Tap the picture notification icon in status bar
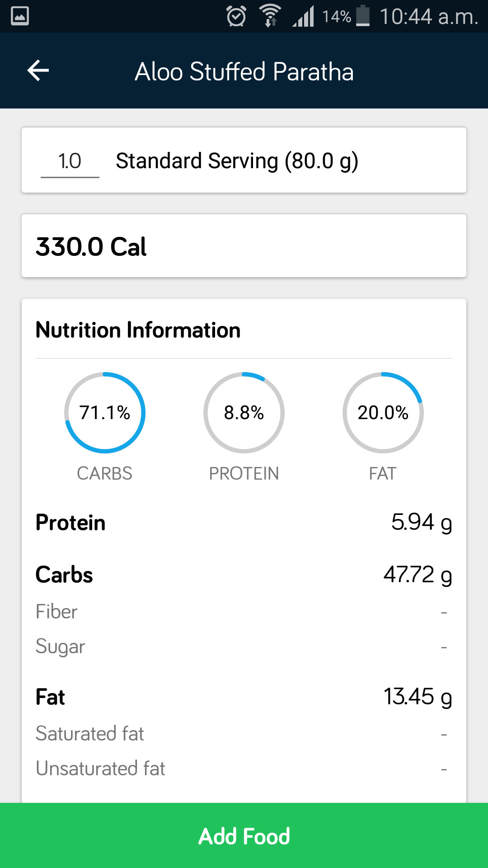The width and height of the screenshot is (488, 868). coord(20,16)
